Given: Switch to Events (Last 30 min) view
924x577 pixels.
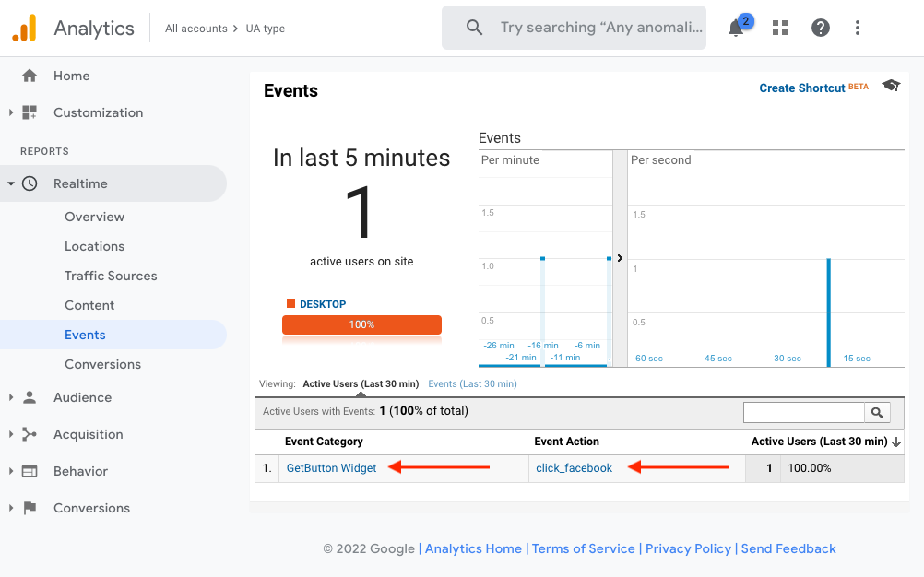Looking at the screenshot, I should pyautogui.click(x=472, y=383).
